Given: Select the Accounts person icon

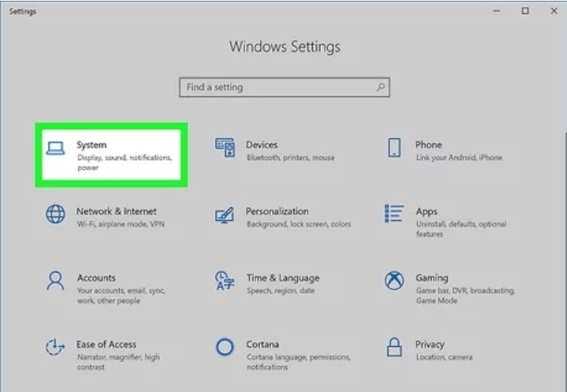Looking at the screenshot, I should 56,281.
